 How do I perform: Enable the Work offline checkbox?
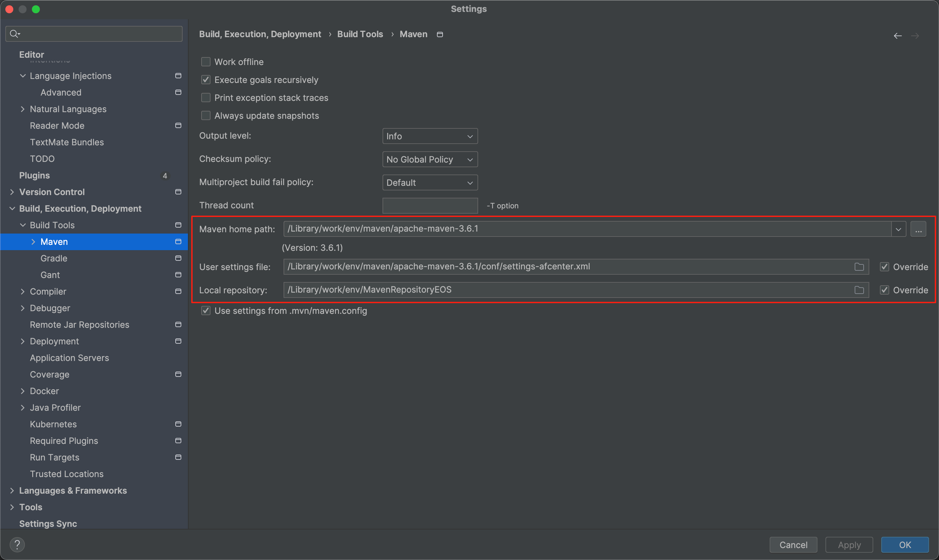coord(206,62)
